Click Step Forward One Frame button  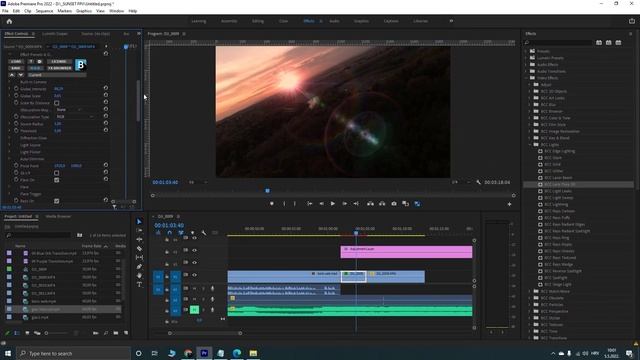(x=344, y=203)
